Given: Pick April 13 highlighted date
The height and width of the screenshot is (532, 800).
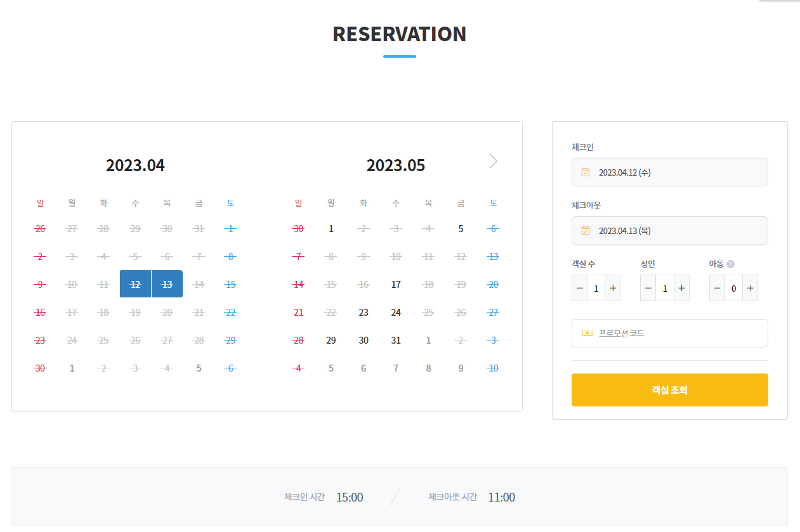Looking at the screenshot, I should [167, 284].
